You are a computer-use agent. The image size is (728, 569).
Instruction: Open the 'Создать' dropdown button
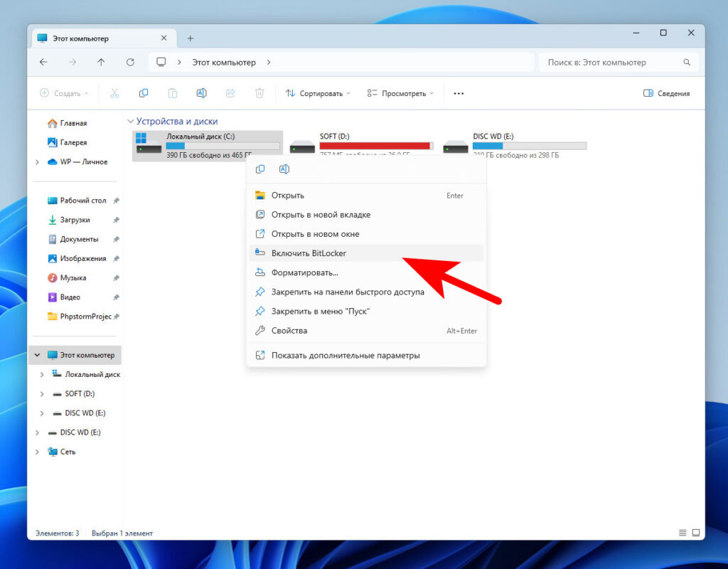[x=64, y=93]
